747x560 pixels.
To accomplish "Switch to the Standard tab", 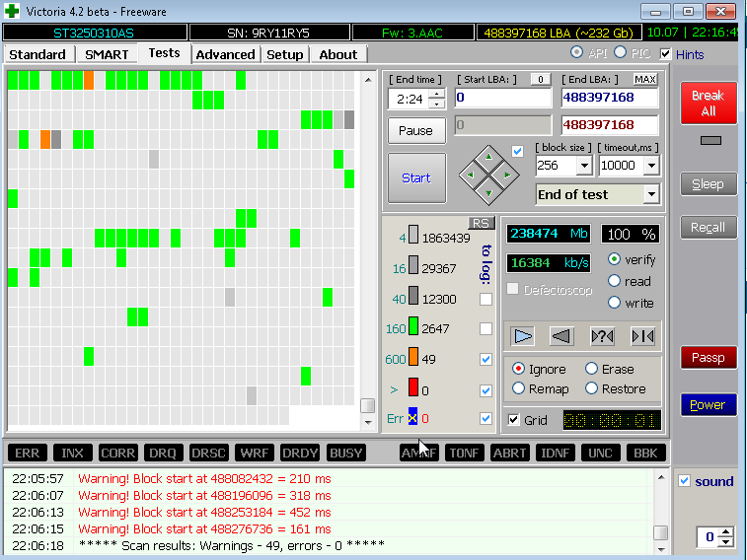I will (37, 54).
